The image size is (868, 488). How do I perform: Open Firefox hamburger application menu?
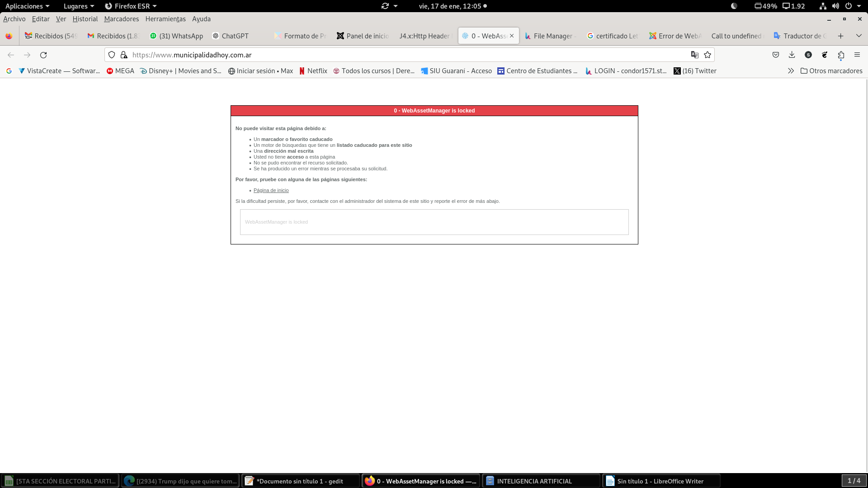click(857, 55)
